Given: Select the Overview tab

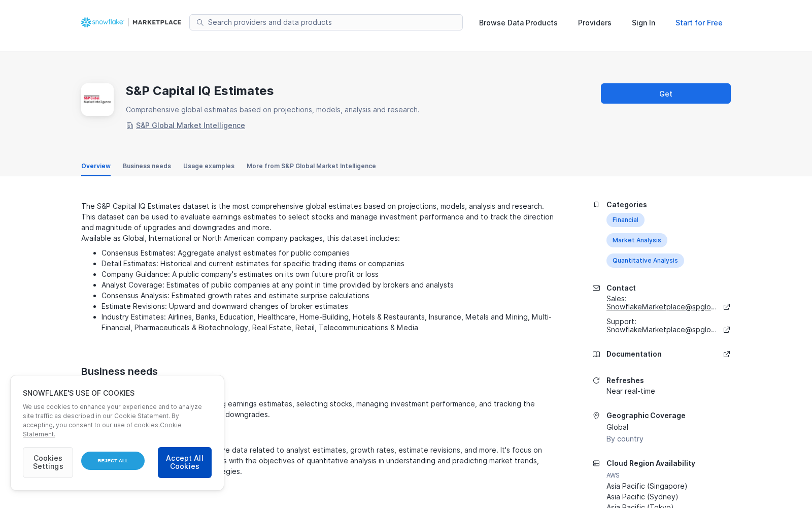Looking at the screenshot, I should tap(96, 166).
